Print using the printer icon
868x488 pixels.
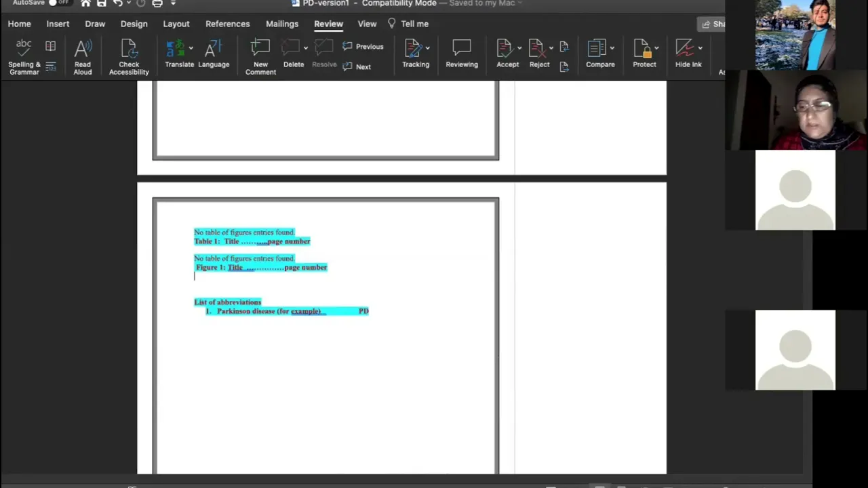click(x=157, y=3)
